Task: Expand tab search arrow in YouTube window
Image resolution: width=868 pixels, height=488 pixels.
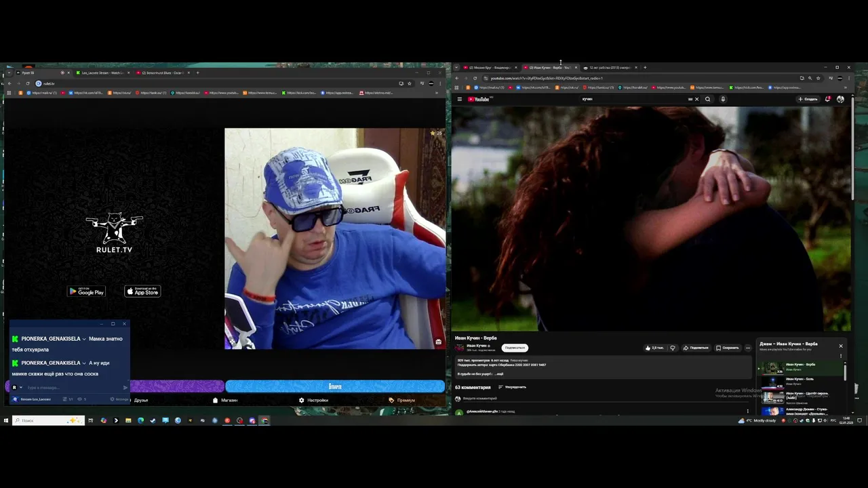Action: (x=456, y=67)
